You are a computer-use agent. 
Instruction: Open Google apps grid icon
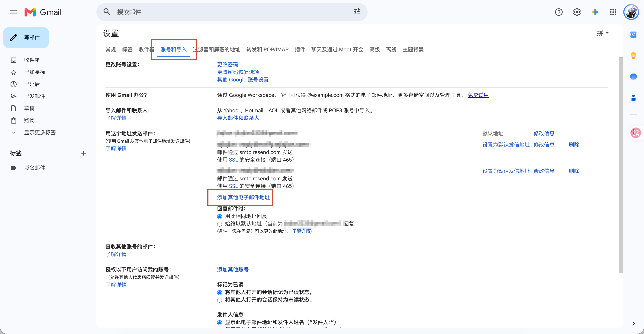coord(613,12)
